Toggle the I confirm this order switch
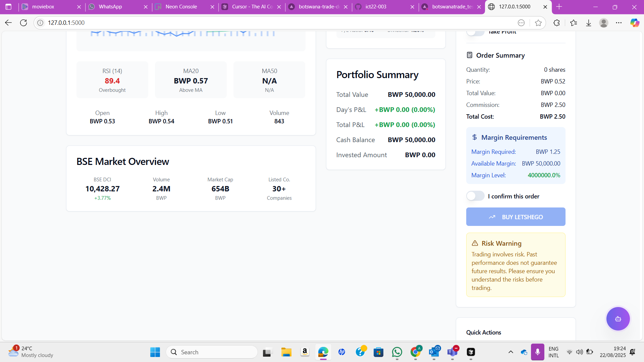 (475, 196)
